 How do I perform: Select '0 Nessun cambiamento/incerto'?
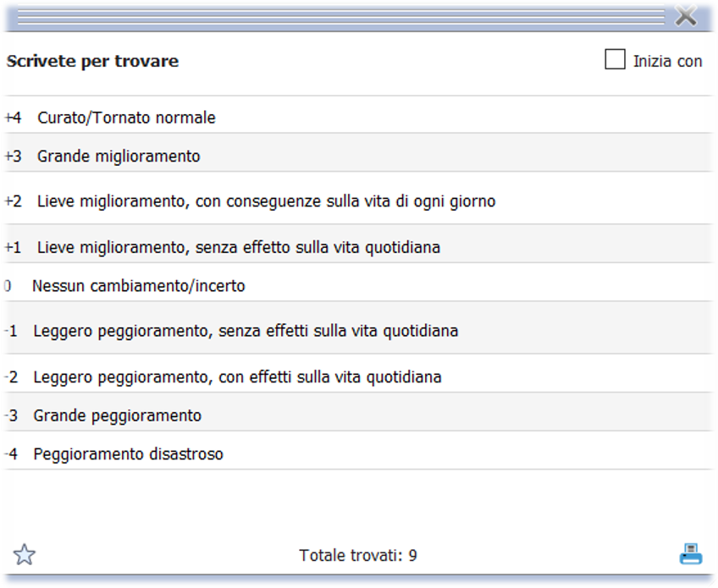click(138, 286)
